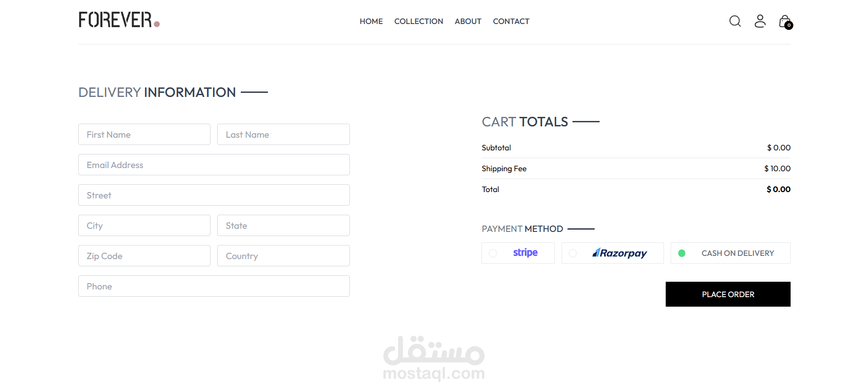
Task: Select the Razorpay logo payment option
Action: [620, 253]
